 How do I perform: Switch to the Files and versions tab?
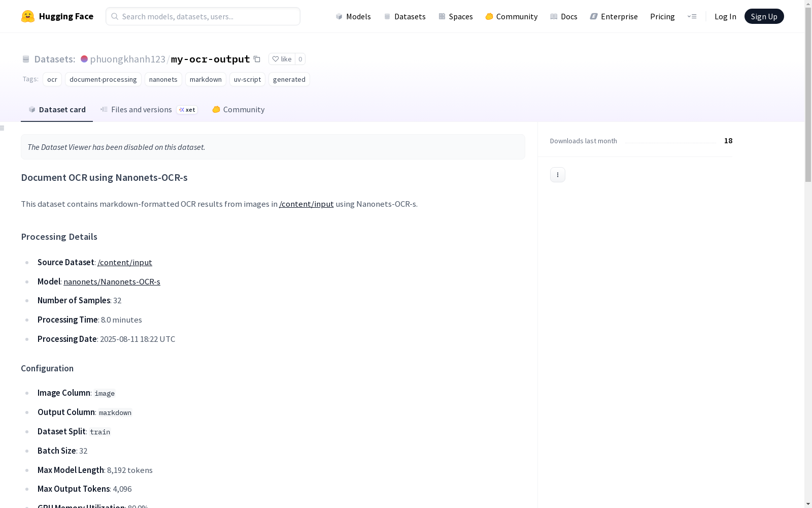149,110
